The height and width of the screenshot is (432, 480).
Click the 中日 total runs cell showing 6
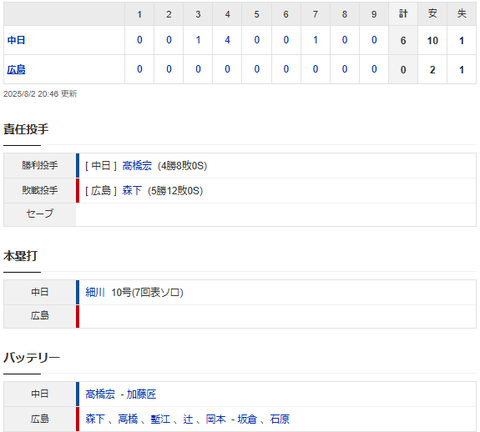(x=403, y=40)
